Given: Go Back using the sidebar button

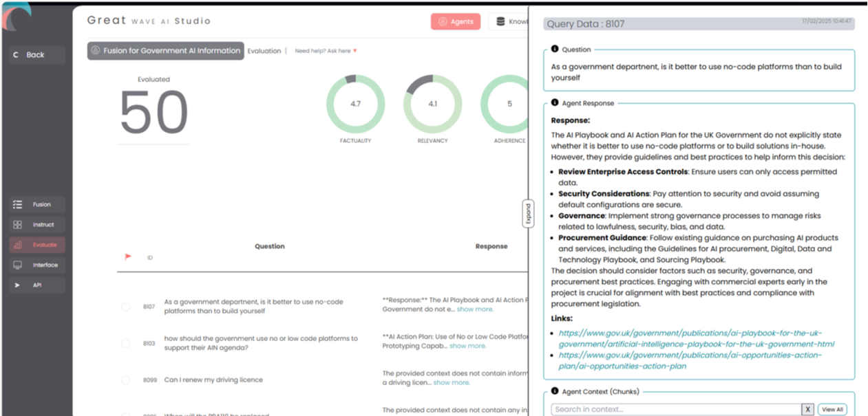Looking at the screenshot, I should click(37, 55).
